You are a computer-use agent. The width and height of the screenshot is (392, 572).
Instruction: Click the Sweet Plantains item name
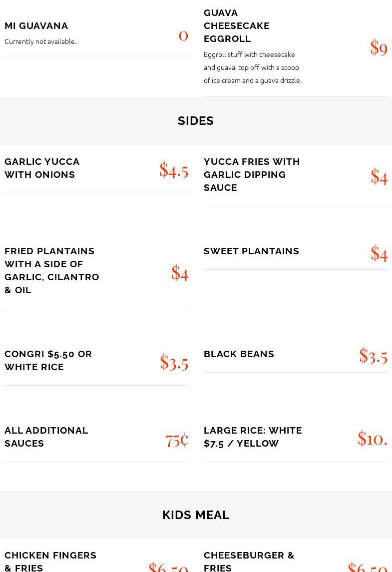[251, 251]
